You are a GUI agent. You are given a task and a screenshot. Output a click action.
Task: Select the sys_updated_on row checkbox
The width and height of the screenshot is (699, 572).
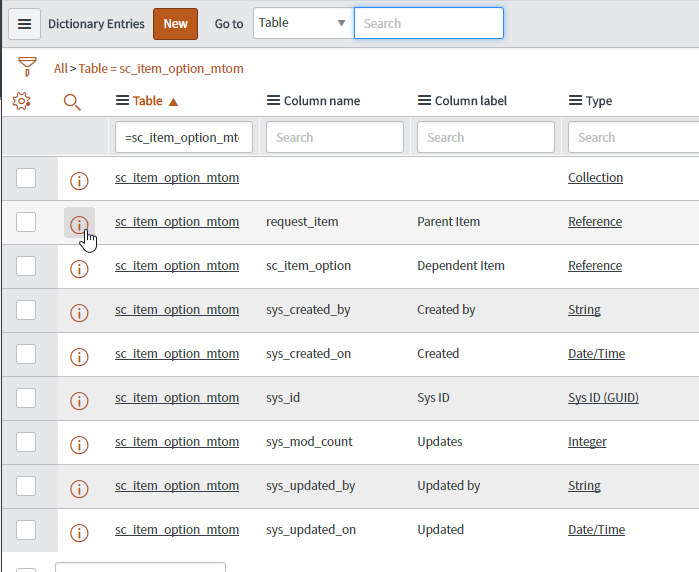click(26, 530)
